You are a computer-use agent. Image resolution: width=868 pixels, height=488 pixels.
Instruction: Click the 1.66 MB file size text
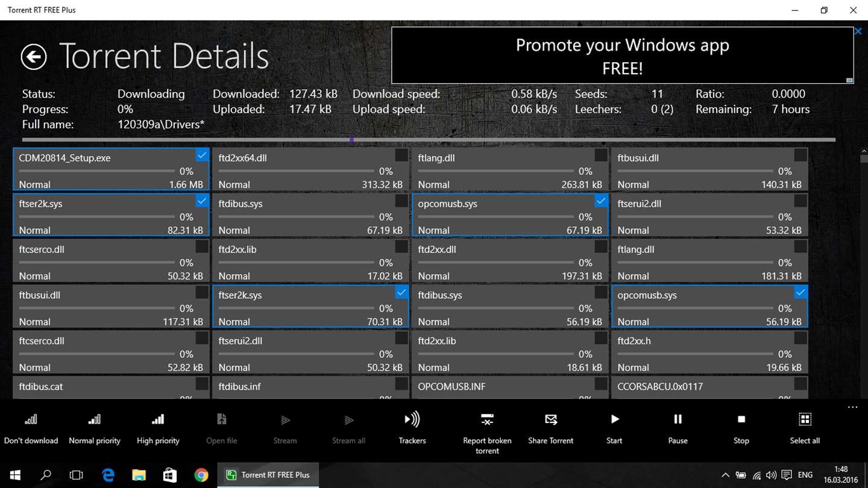pos(186,185)
